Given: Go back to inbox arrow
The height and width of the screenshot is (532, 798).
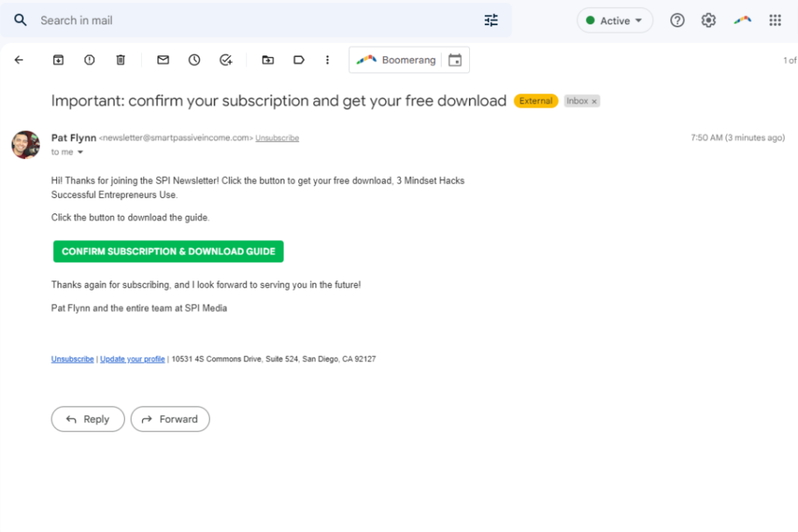Looking at the screenshot, I should (x=19, y=60).
